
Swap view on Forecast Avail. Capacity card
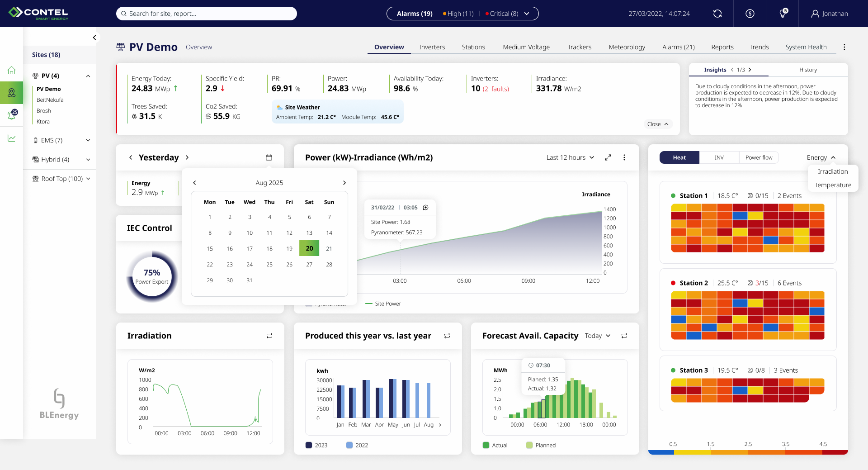(x=624, y=336)
